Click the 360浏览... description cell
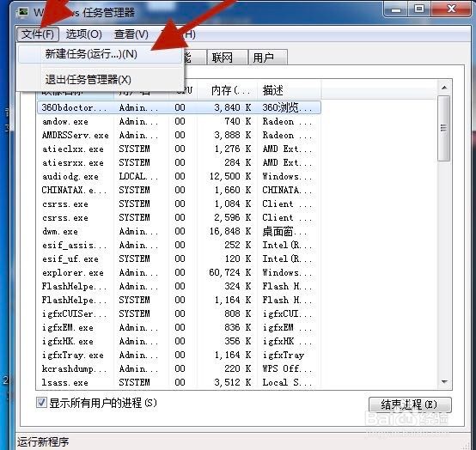Image resolution: width=476 pixels, height=450 pixels. (x=287, y=107)
